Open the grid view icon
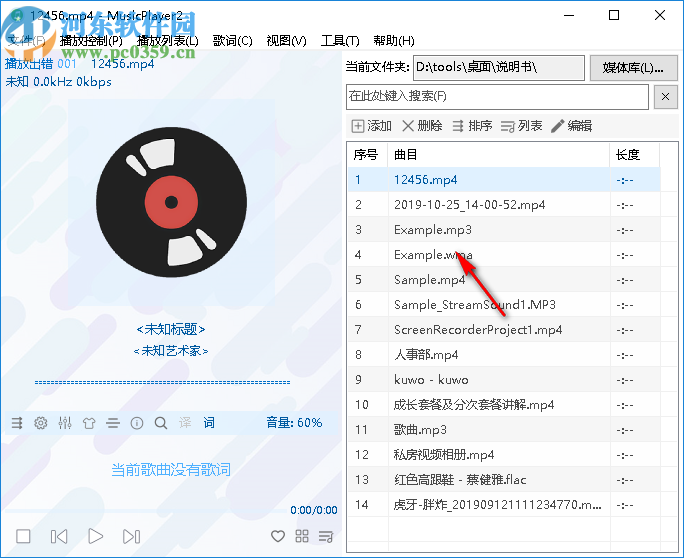The width and height of the screenshot is (684, 558). (x=302, y=536)
